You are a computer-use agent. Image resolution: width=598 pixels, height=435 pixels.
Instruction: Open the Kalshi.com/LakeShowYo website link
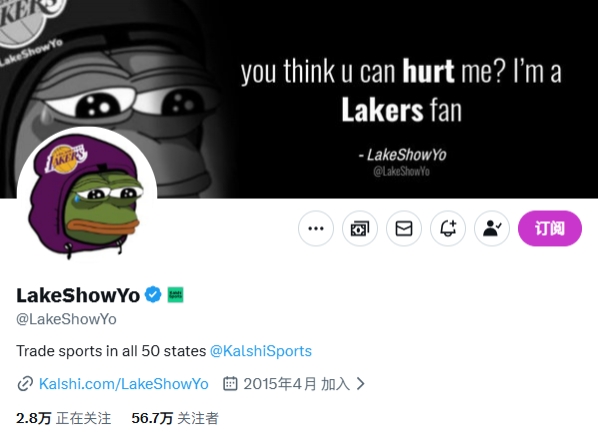pos(124,384)
